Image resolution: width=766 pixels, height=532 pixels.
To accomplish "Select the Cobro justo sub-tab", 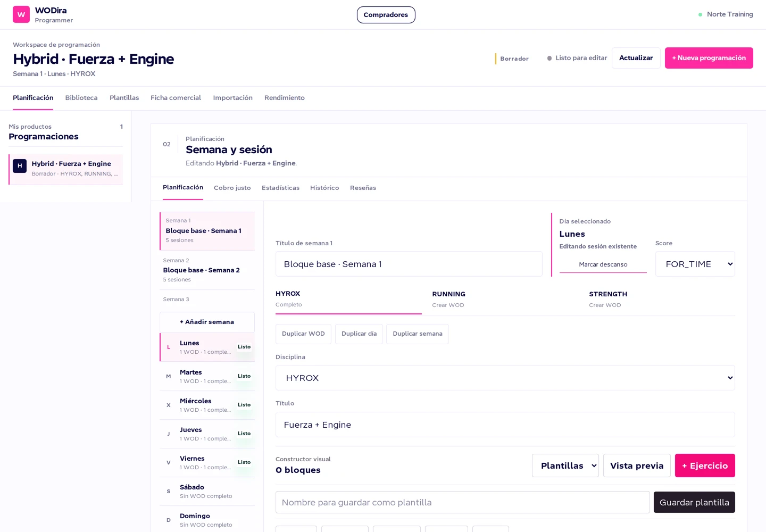I will pos(232,188).
